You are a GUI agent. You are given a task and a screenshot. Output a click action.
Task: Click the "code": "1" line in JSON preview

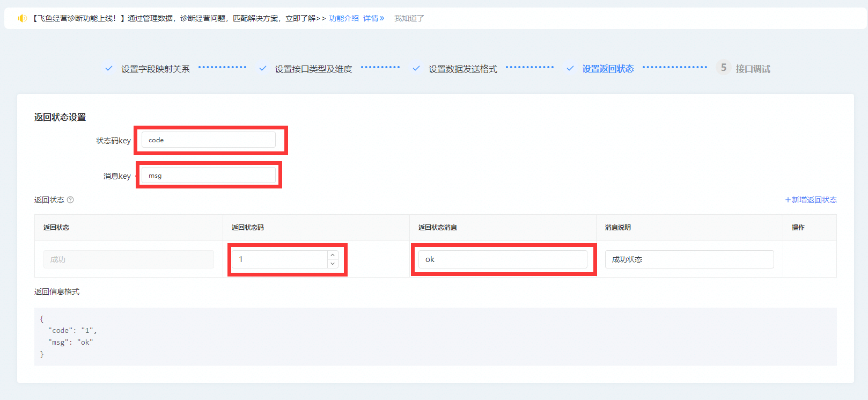[72, 330]
